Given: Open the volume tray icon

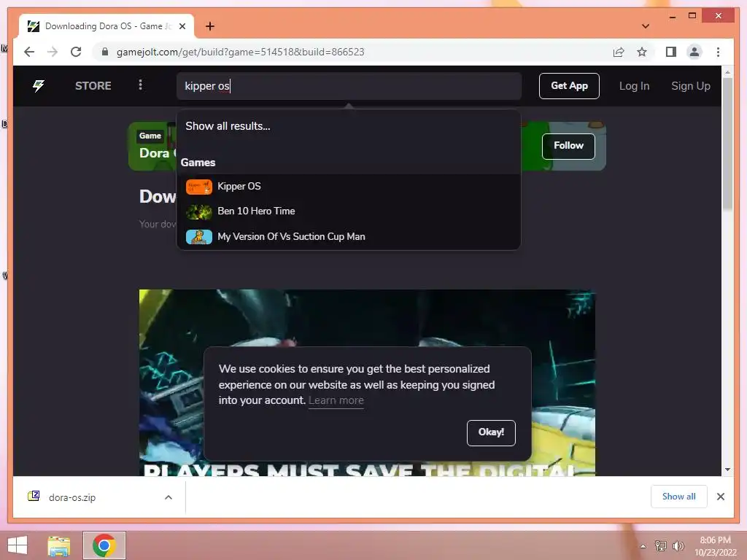Looking at the screenshot, I should point(678,545).
